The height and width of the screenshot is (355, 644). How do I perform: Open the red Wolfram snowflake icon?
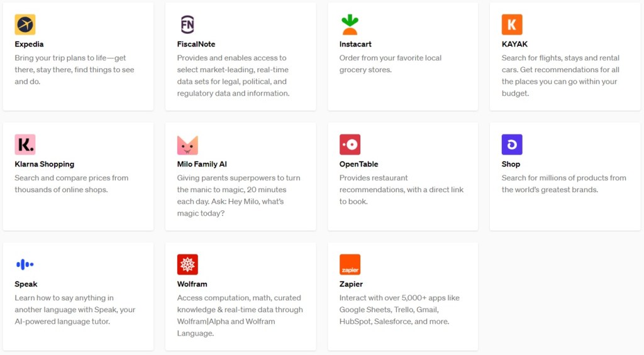point(187,265)
